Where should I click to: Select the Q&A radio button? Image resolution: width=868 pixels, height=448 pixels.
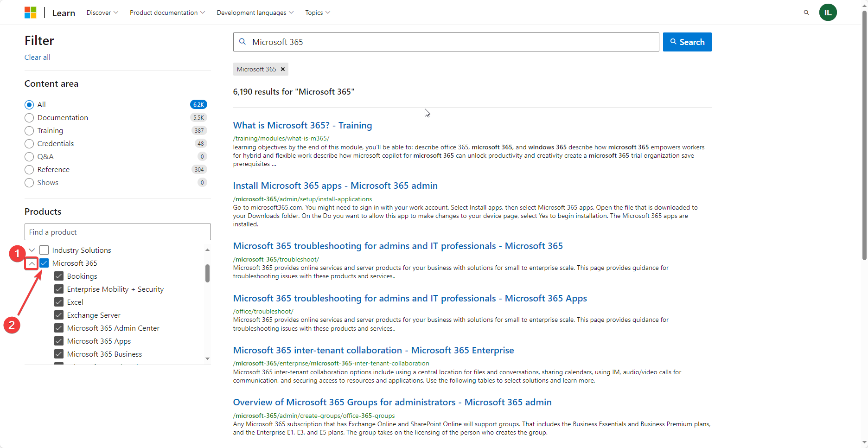pyautogui.click(x=29, y=157)
